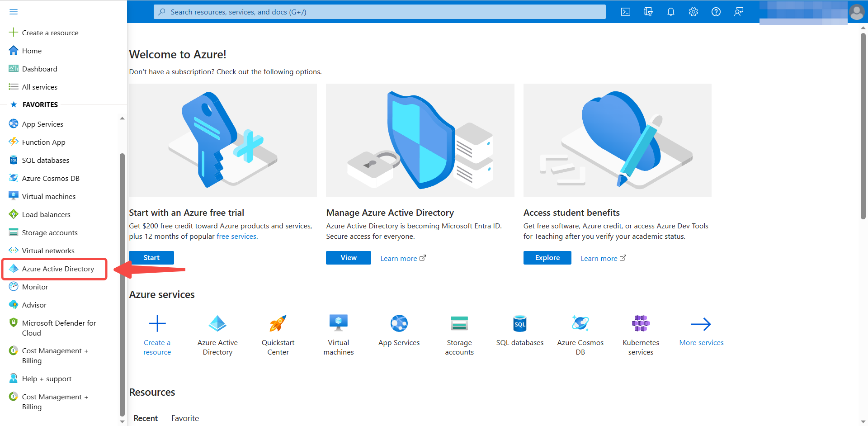
Task: Open Learn more beside Explore button
Action: tap(603, 258)
